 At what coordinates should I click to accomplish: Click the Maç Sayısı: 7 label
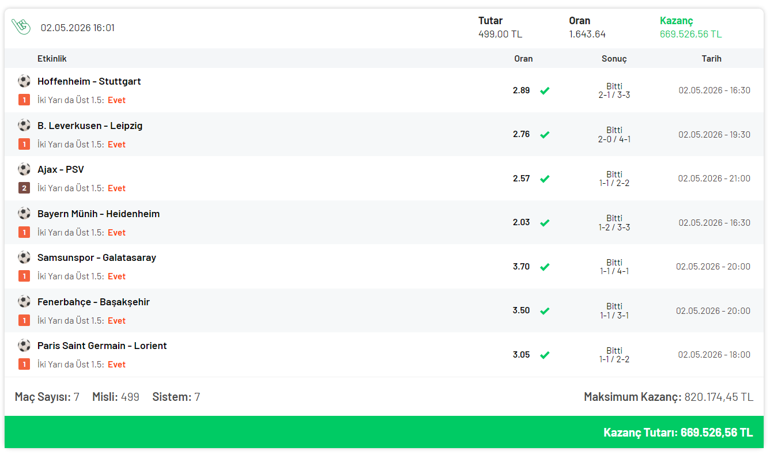47,397
